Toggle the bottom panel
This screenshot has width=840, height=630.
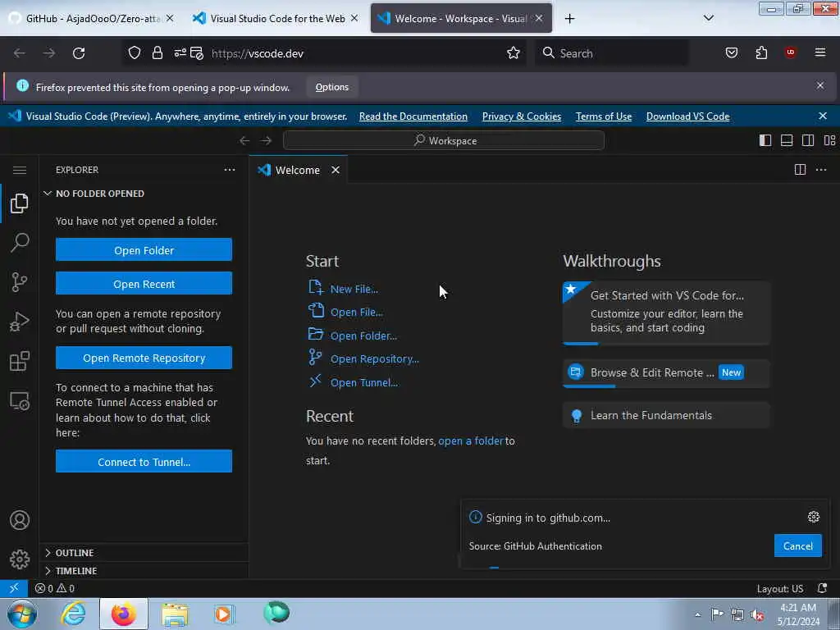tap(787, 140)
